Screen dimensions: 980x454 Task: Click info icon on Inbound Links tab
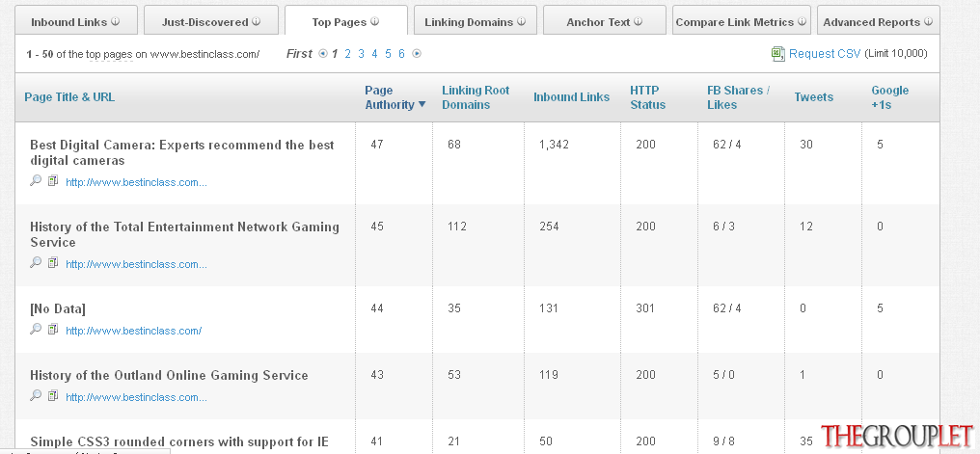tap(115, 21)
